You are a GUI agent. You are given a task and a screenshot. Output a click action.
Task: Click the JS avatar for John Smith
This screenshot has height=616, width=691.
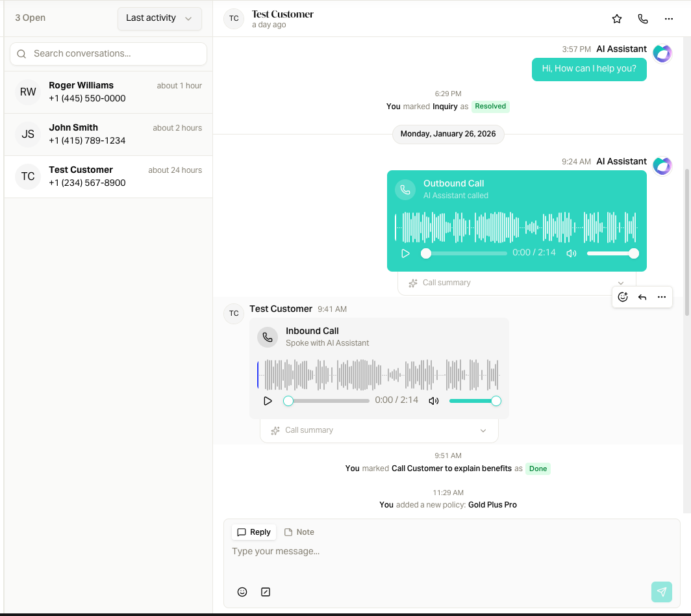(x=28, y=134)
